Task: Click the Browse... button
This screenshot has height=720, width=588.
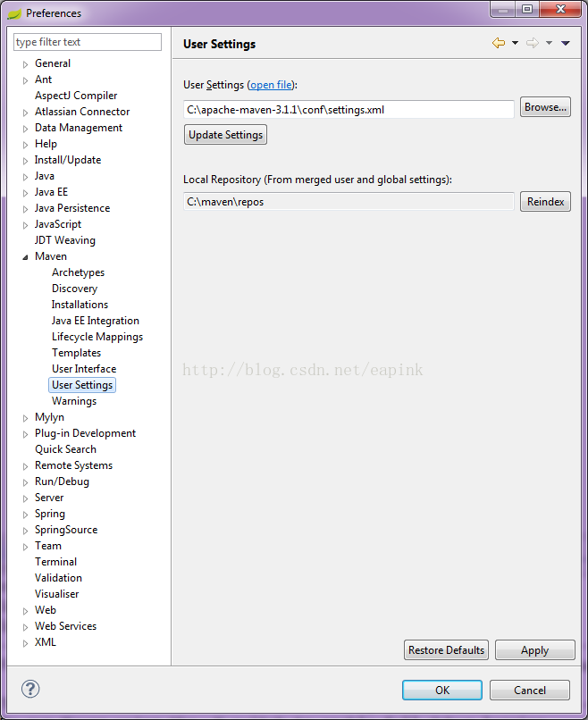Action: click(x=545, y=107)
